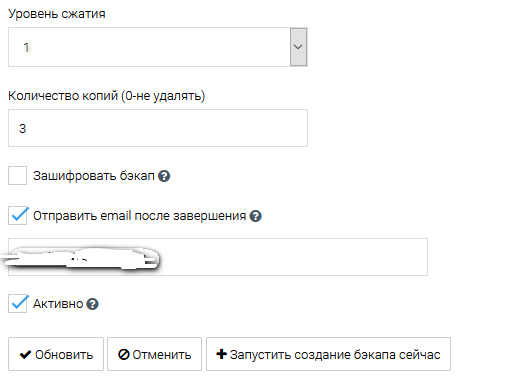Open compression level select showing value 1
The image size is (527, 385).
point(158,47)
